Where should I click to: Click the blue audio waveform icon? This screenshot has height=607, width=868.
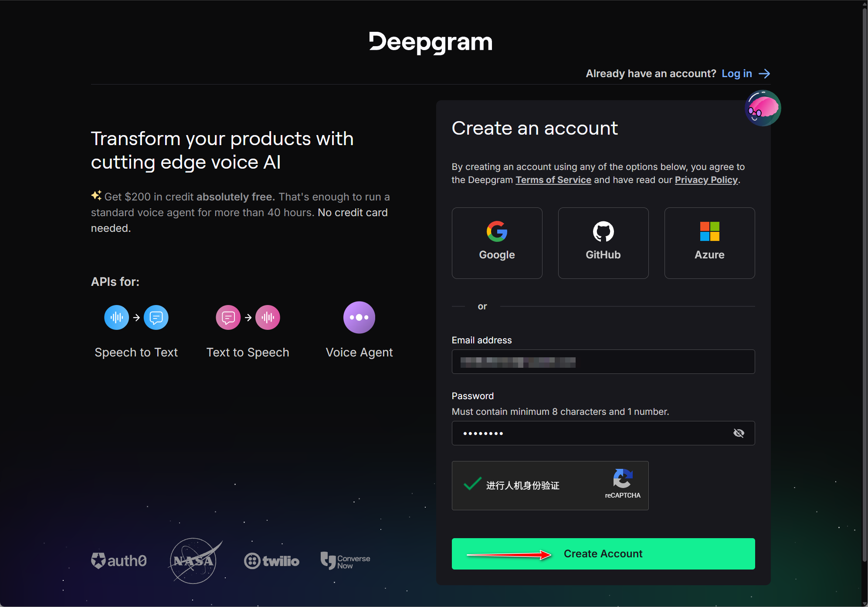(116, 317)
